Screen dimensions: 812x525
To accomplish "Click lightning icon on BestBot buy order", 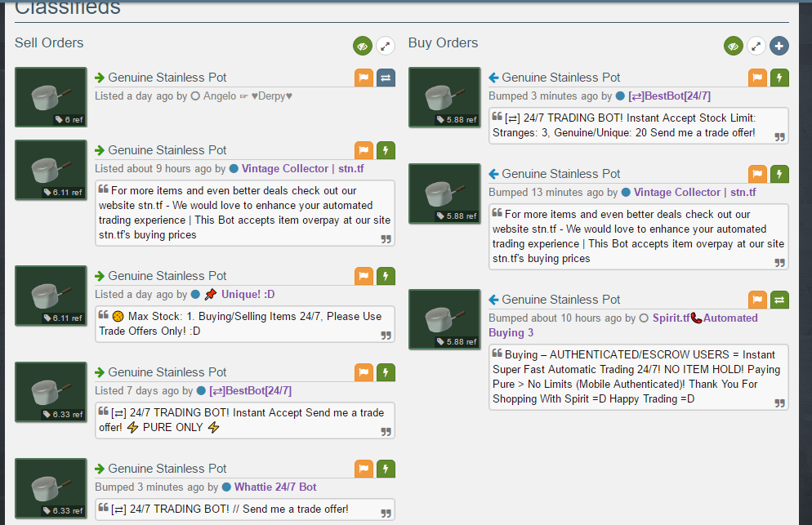I will 779,78.
